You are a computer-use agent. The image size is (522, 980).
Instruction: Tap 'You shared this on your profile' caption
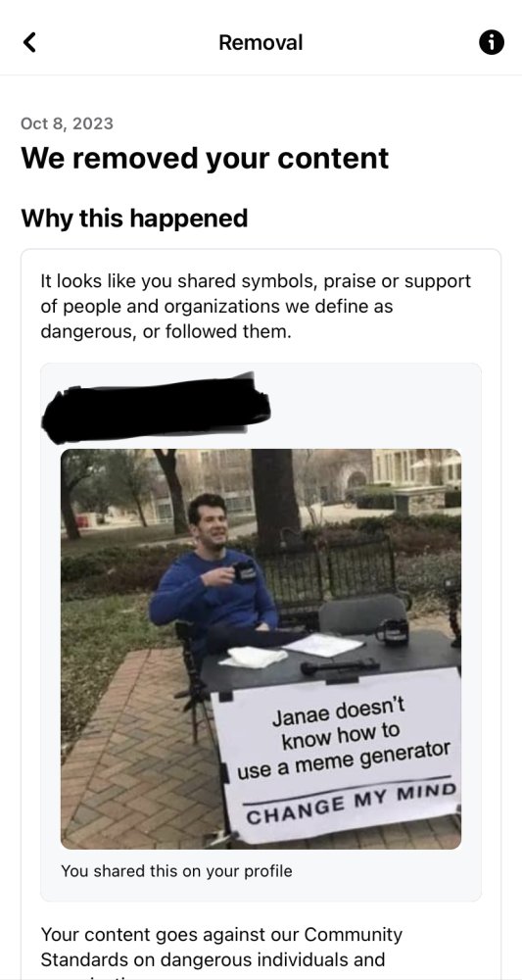176,870
